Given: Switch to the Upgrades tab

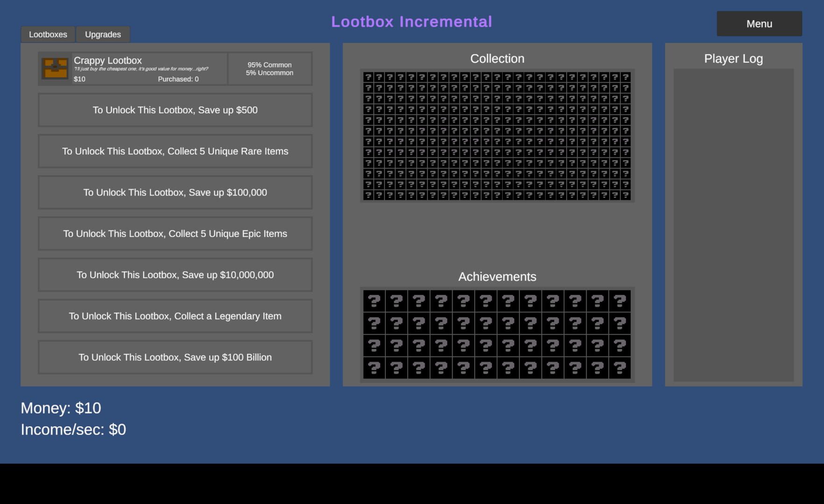Looking at the screenshot, I should (103, 34).
